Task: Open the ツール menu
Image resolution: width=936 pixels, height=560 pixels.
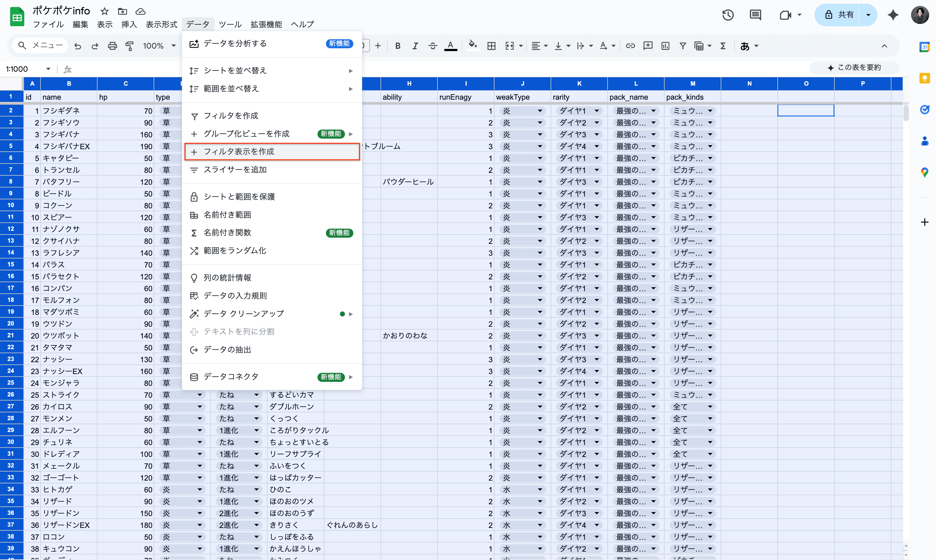Action: tap(230, 25)
